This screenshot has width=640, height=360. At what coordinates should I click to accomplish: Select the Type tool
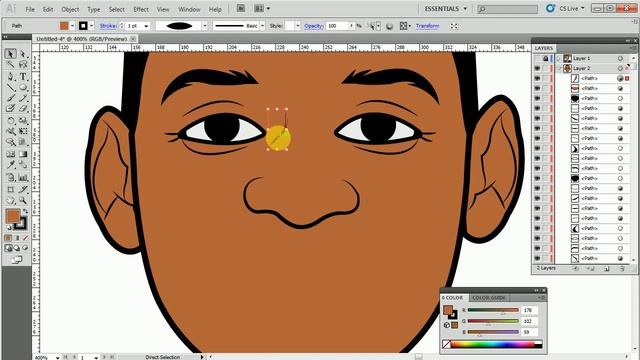[23, 76]
